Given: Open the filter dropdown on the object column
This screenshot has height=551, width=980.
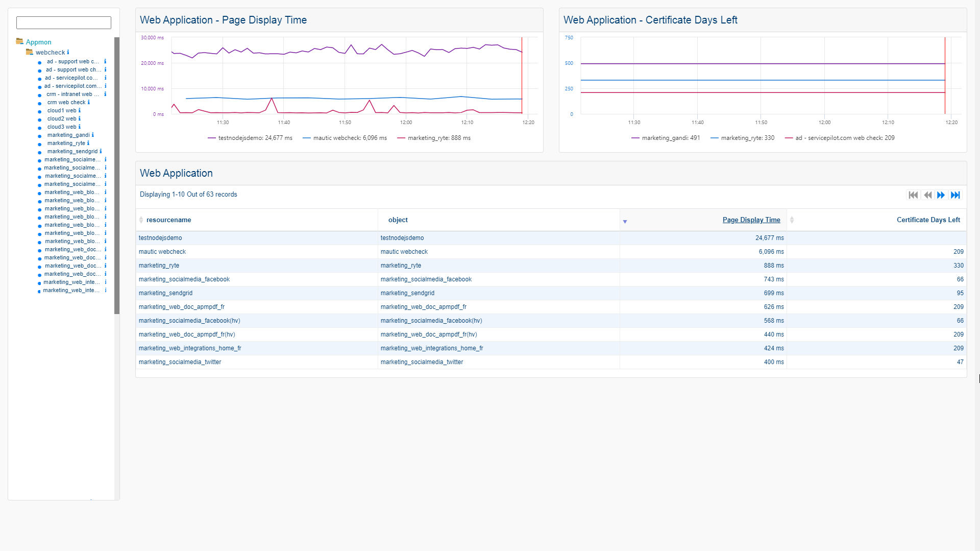Looking at the screenshot, I should click(625, 221).
